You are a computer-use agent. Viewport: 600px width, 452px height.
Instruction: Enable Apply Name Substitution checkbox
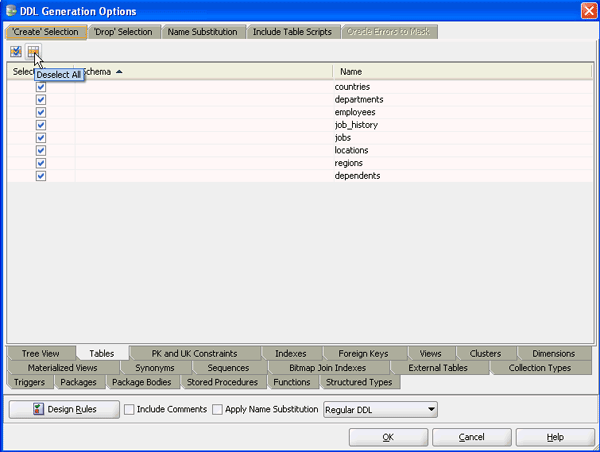point(217,410)
